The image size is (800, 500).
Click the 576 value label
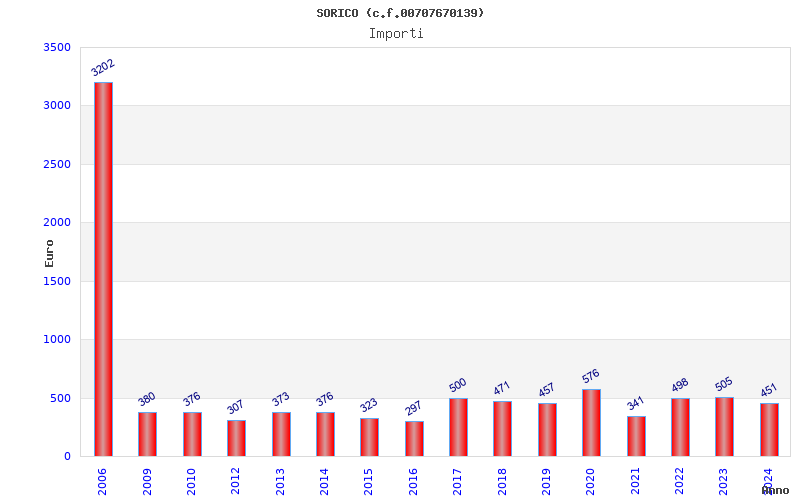(x=590, y=377)
